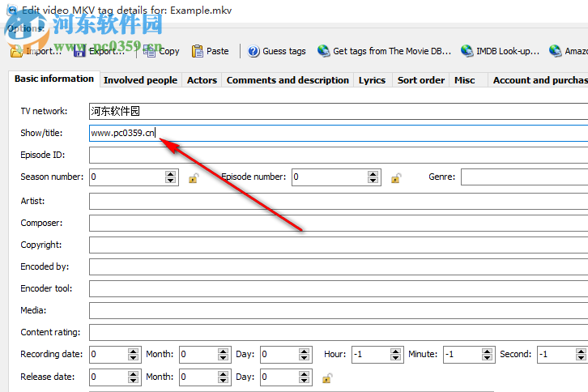
Task: Open Sort order tab
Action: 420,80
